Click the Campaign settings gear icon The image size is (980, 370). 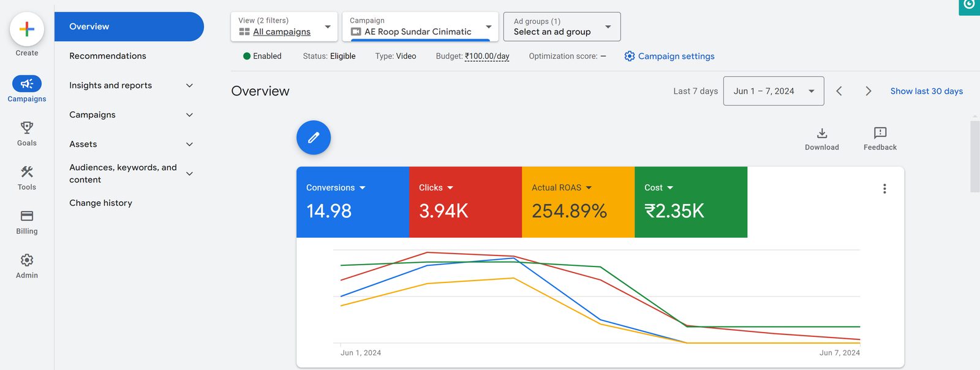coord(630,56)
